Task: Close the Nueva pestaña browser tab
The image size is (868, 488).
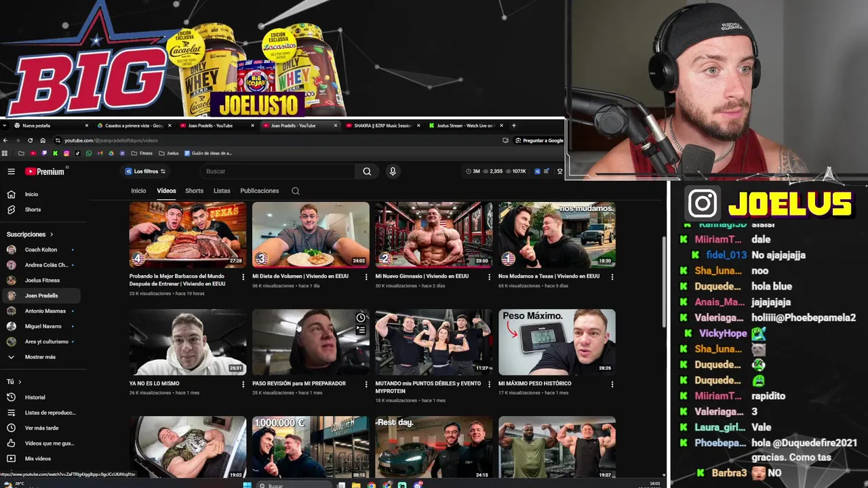Action: [87, 125]
